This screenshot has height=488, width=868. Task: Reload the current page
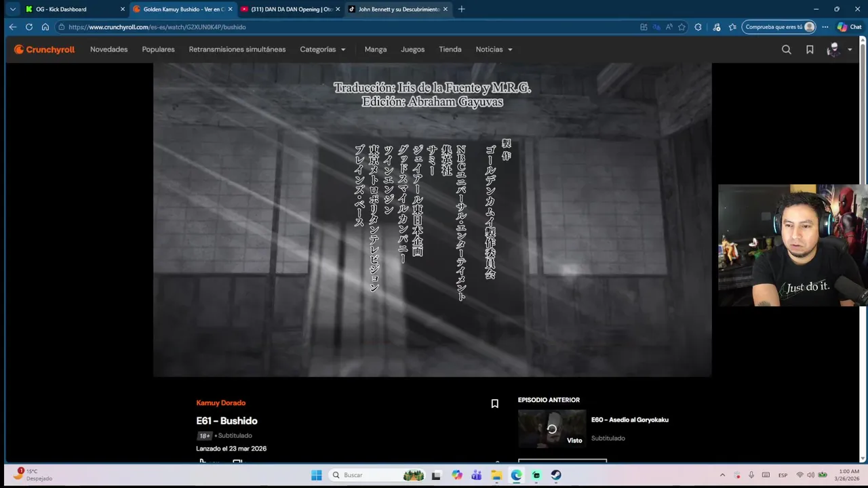[28, 27]
